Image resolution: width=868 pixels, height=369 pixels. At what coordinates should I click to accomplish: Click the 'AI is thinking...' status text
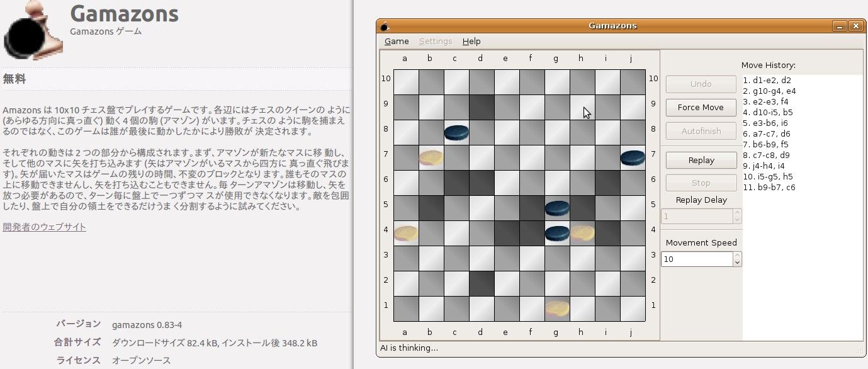click(x=409, y=348)
